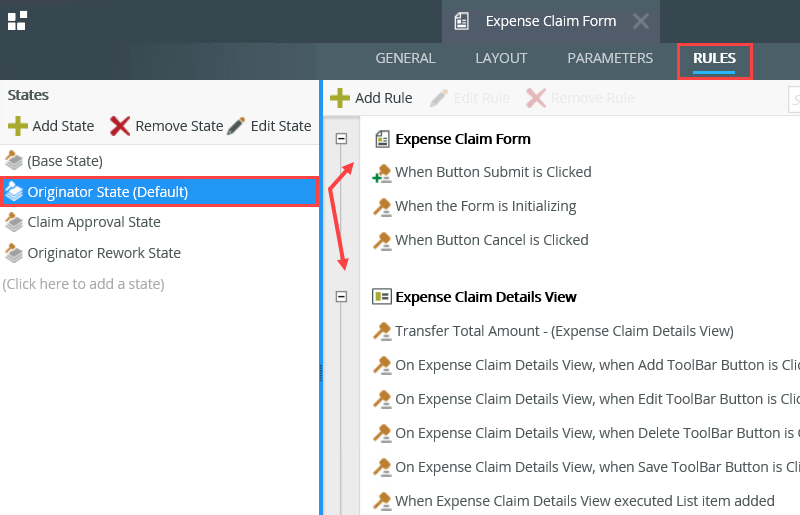Image resolution: width=800 pixels, height=515 pixels.
Task: Click the Expense Claim Form document tab icon
Action: [x=461, y=21]
